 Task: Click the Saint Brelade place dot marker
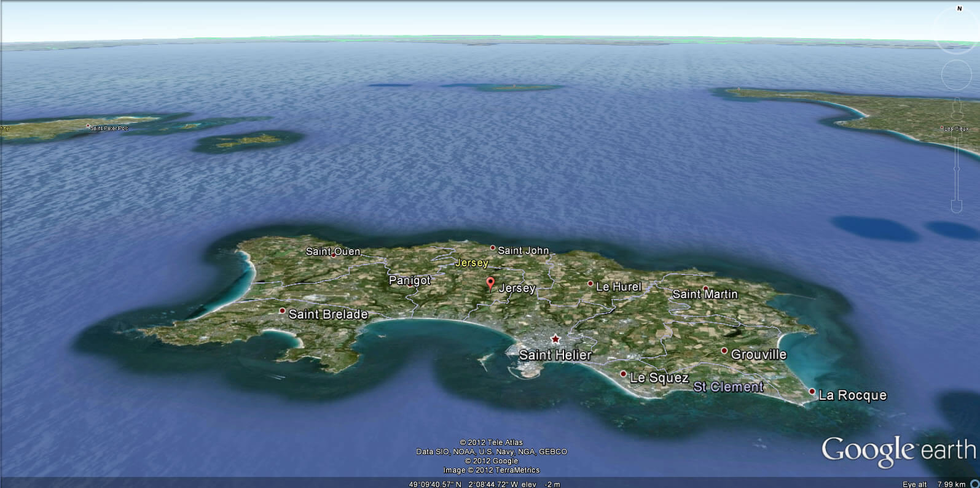283,311
